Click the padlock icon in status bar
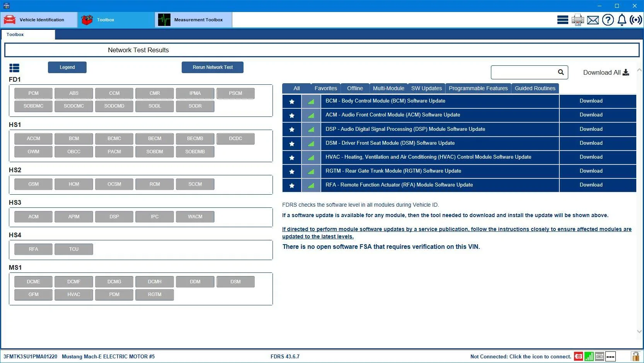Screen dimensions: 644x363 tap(635, 356)
